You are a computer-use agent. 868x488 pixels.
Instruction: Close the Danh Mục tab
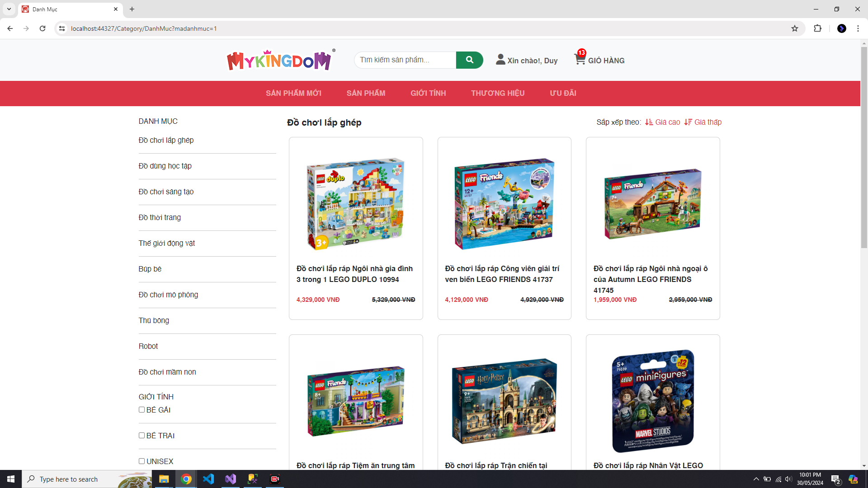pos(116,9)
